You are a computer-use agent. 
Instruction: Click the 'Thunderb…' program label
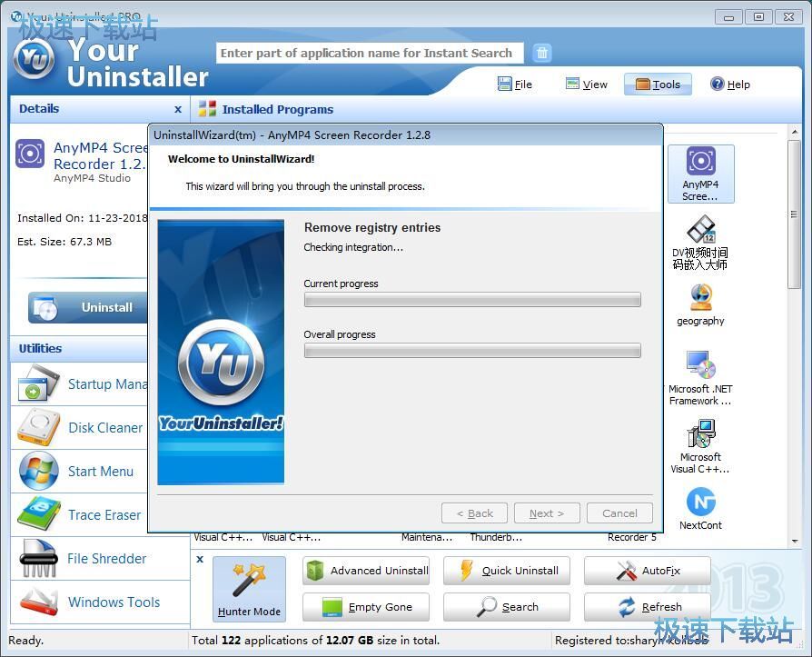496,537
